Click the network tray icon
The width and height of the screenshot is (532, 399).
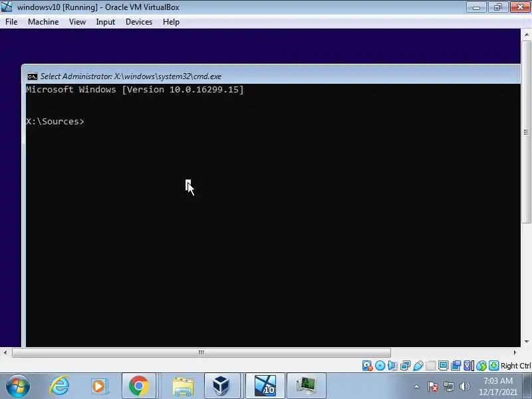click(449, 386)
